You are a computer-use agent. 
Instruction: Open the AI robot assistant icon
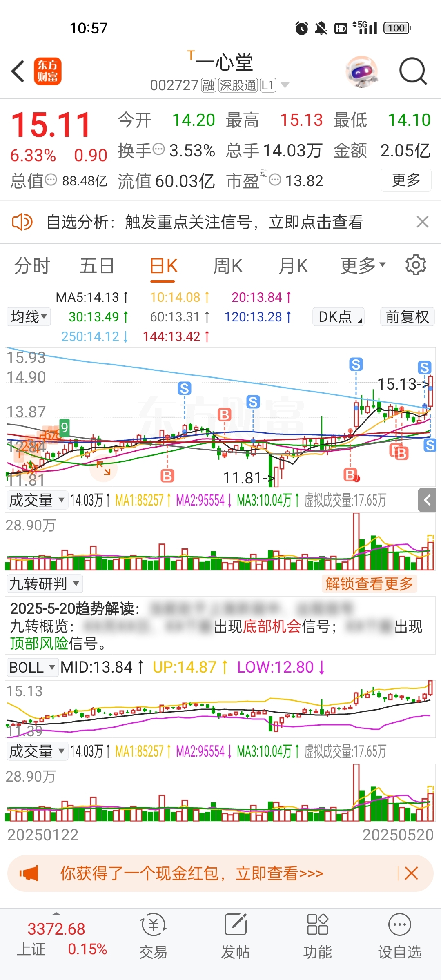click(x=361, y=71)
